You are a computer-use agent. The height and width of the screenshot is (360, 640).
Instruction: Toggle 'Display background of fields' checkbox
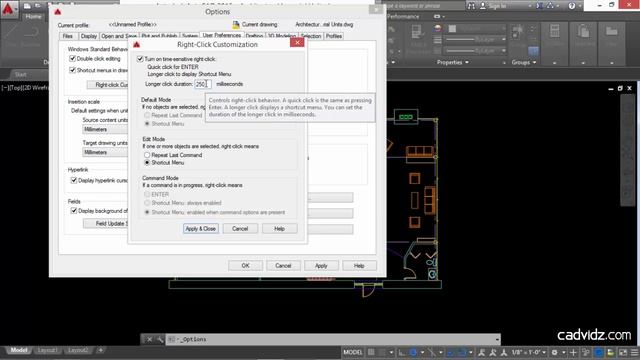click(x=73, y=211)
